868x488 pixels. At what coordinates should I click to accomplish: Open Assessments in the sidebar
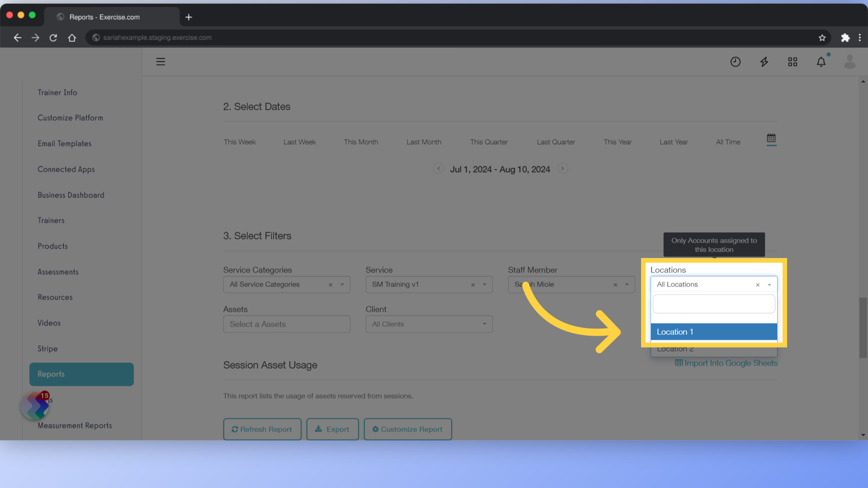point(58,272)
